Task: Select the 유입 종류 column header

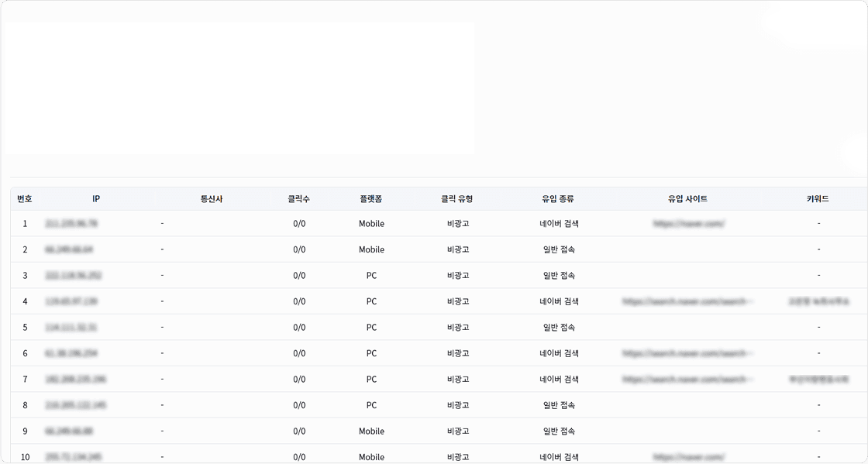Action: (558, 199)
